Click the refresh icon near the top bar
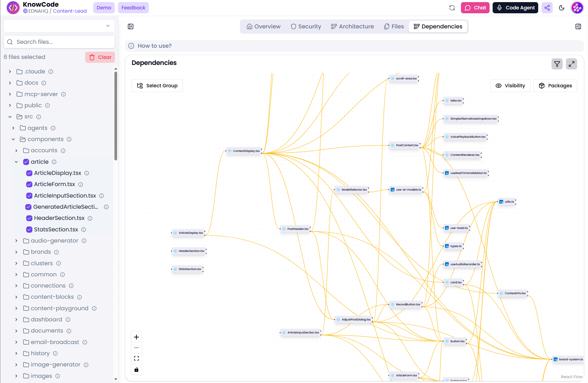The image size is (588, 383). 452,8
